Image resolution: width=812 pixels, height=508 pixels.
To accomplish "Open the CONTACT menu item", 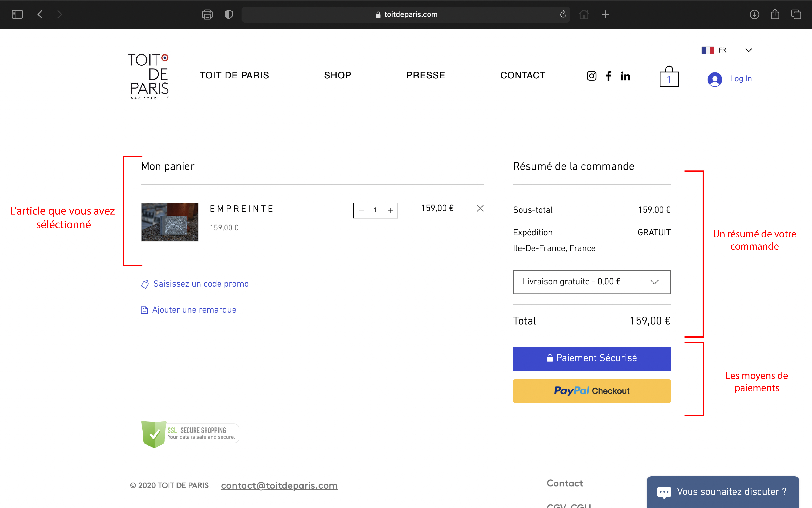I will tap(523, 75).
